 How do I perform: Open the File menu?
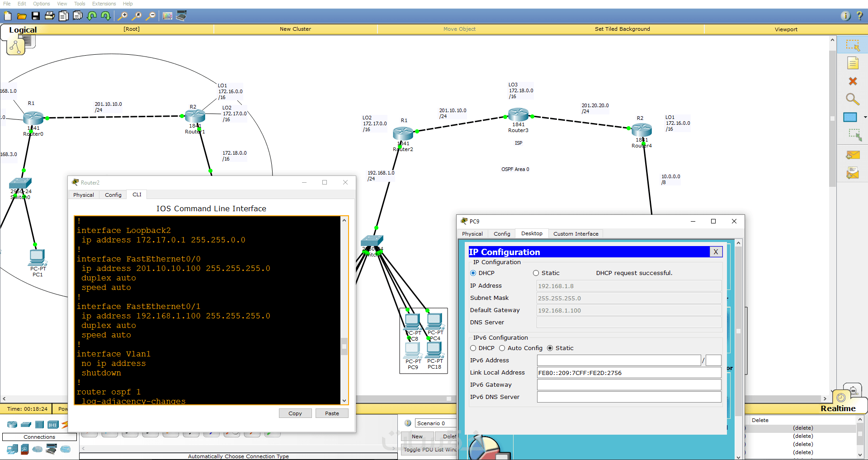click(7, 4)
